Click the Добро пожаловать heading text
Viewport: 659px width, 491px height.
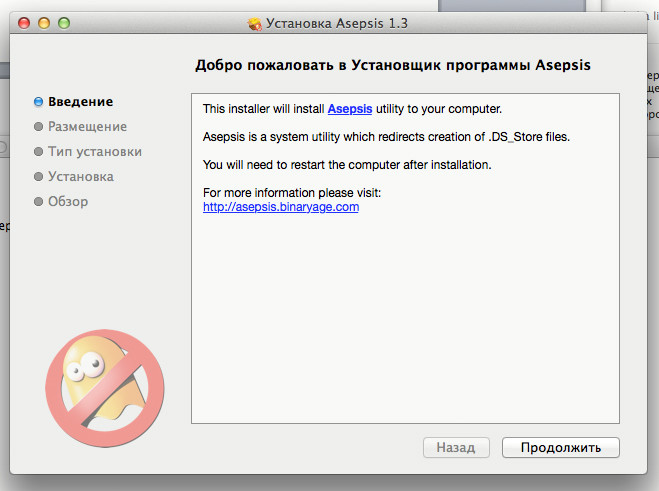coord(391,65)
